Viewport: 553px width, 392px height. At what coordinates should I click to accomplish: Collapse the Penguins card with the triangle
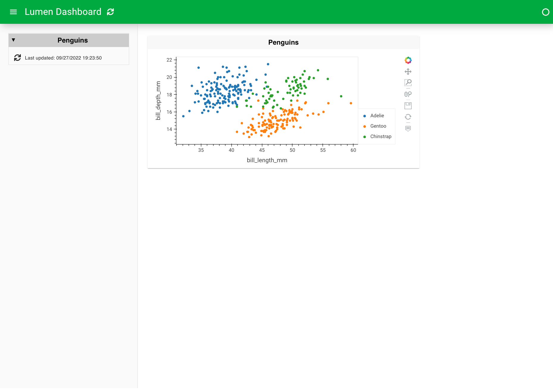coord(13,40)
